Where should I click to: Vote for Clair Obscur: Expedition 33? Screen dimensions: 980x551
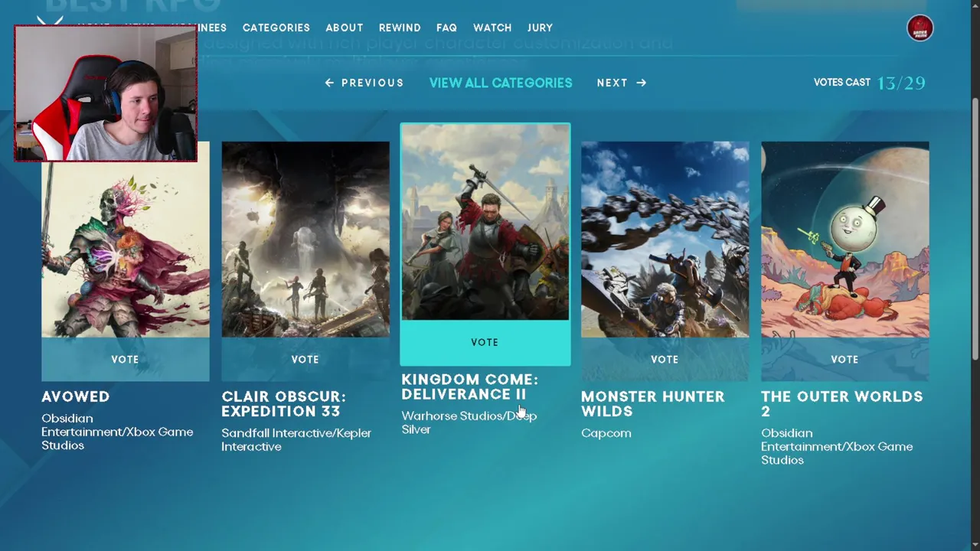pyautogui.click(x=305, y=359)
